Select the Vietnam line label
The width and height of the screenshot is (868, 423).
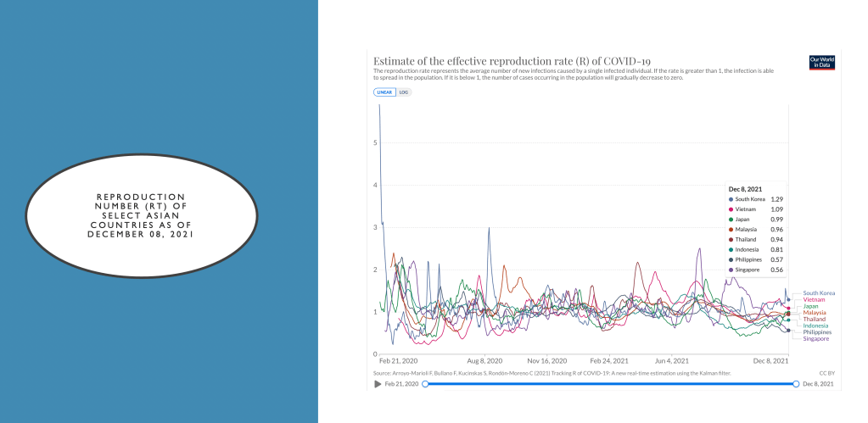tap(814, 300)
